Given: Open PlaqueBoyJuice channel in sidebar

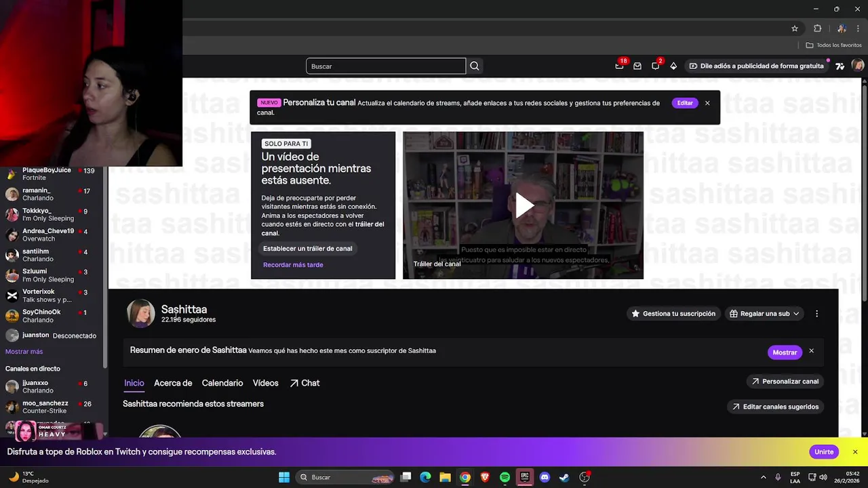Looking at the screenshot, I should [x=53, y=174].
